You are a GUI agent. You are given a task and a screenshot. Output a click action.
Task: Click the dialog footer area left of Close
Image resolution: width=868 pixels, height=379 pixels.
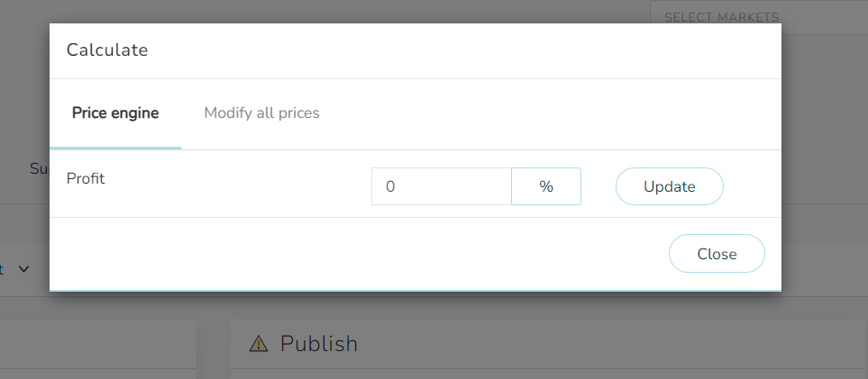pos(359,253)
